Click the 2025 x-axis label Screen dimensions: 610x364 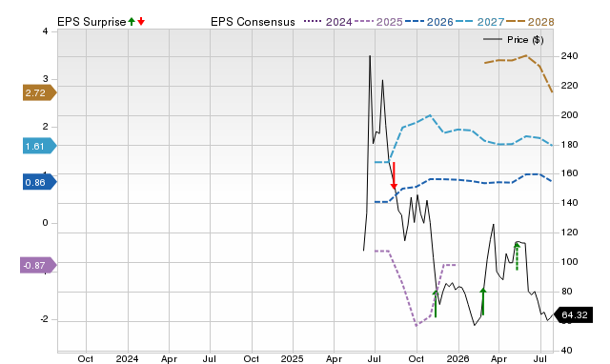tap(293, 358)
